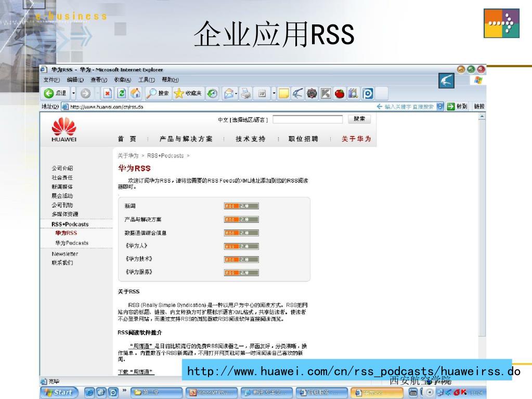Open 产品与解决方案 navigation item
This screenshot has width=532, height=399.
pyautogui.click(x=186, y=139)
